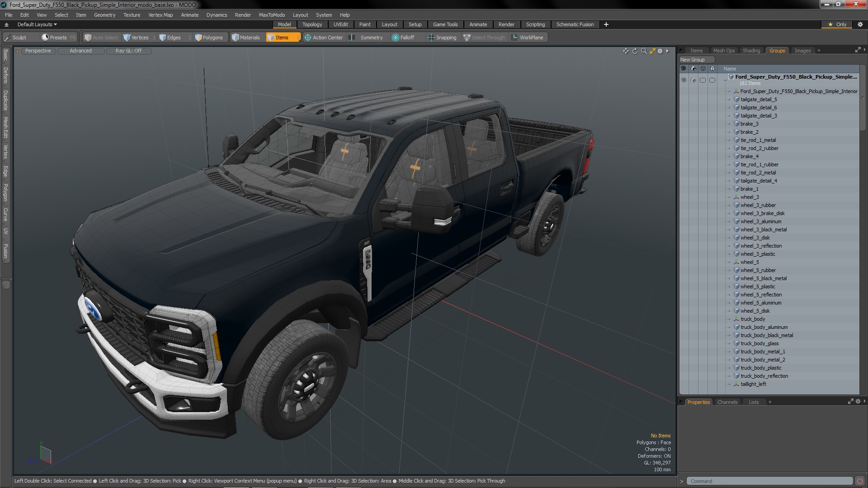Select the taillight_left item
Image resolution: width=868 pixels, height=488 pixels.
click(753, 384)
